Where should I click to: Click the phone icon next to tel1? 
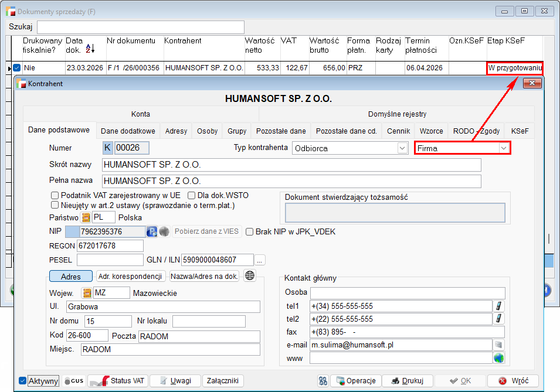[x=500, y=306]
